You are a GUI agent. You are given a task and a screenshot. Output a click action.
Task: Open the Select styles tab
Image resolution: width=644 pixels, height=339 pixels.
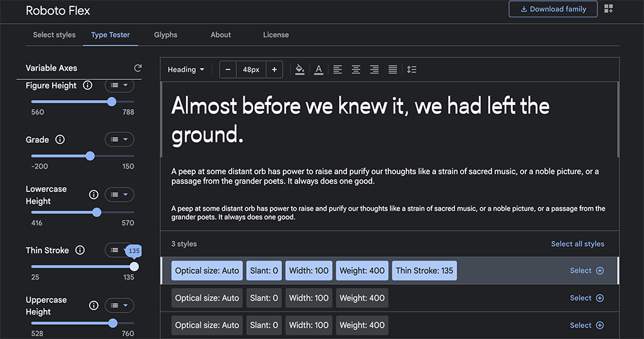54,35
